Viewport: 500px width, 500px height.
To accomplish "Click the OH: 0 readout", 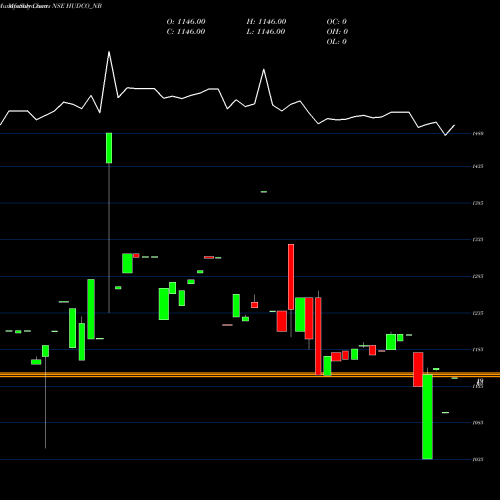I will tap(337, 32).
